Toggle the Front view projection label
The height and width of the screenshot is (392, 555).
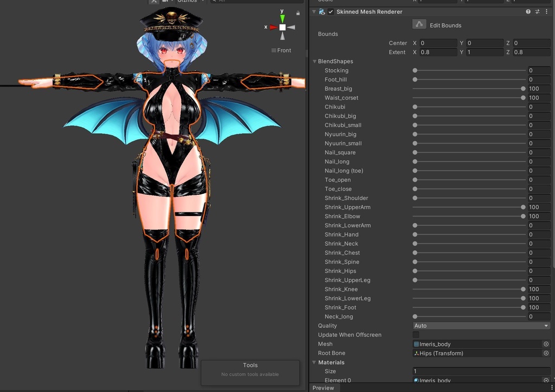(281, 50)
